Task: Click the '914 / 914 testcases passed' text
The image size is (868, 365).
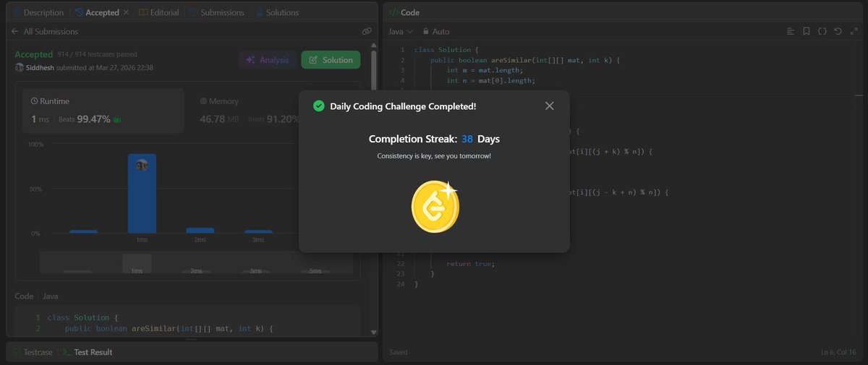Action: [x=97, y=54]
